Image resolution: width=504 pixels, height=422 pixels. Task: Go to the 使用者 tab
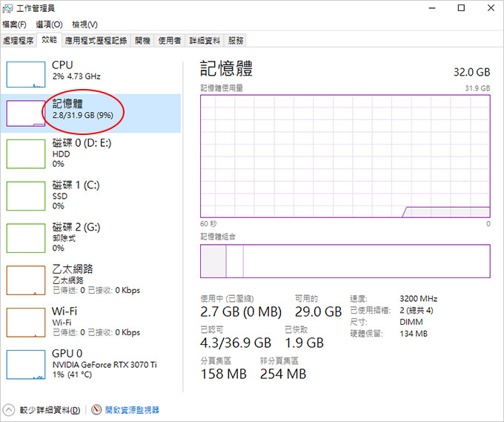coord(170,41)
